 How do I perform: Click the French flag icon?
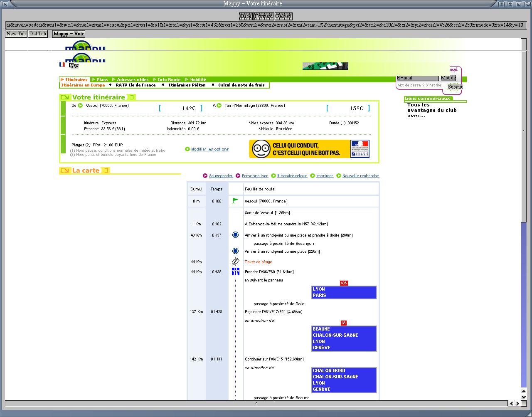(62, 64)
